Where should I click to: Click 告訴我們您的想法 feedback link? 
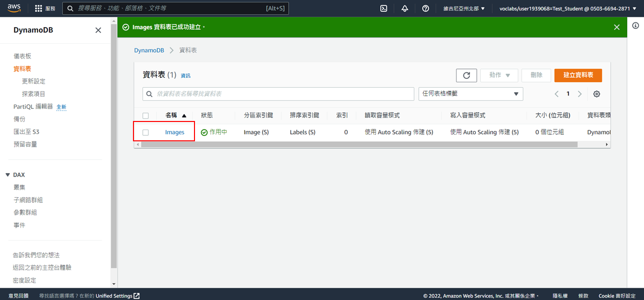click(x=36, y=255)
